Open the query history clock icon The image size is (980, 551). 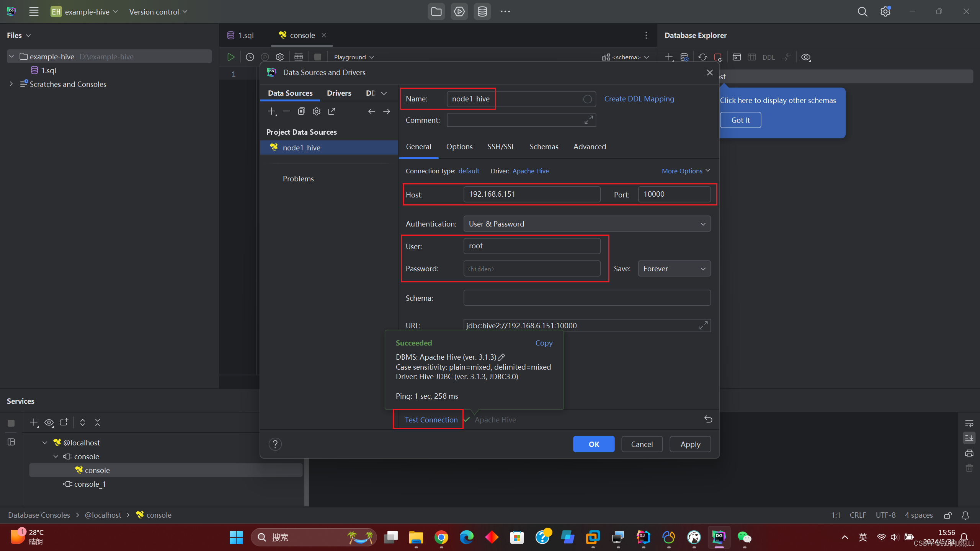coord(250,57)
